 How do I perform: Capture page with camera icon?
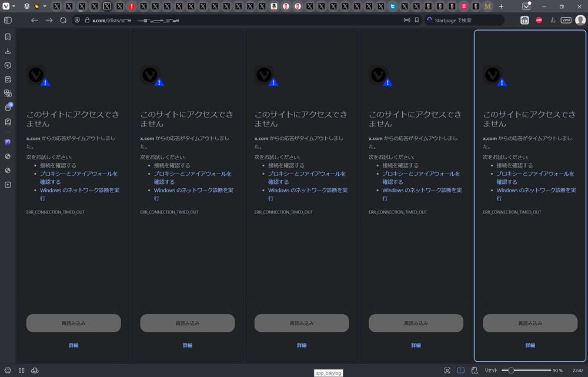click(x=447, y=371)
